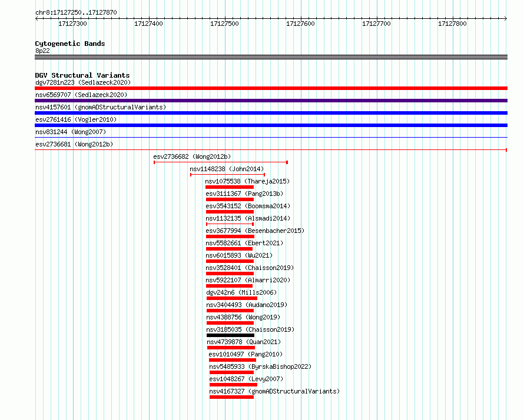Select nsv3404493 (Audano2019) variant label
This screenshot has height=420, width=524.
247,305
